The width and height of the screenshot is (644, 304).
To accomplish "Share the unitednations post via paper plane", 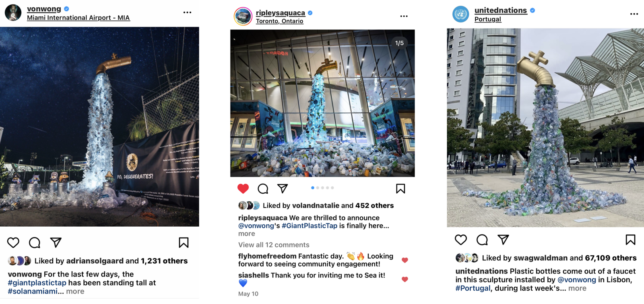I will coord(503,239).
